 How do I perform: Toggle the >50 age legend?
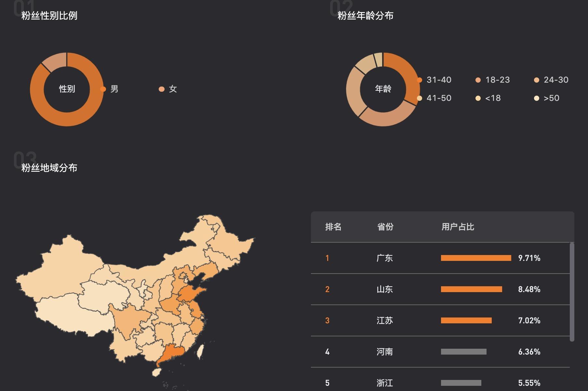pyautogui.click(x=547, y=98)
